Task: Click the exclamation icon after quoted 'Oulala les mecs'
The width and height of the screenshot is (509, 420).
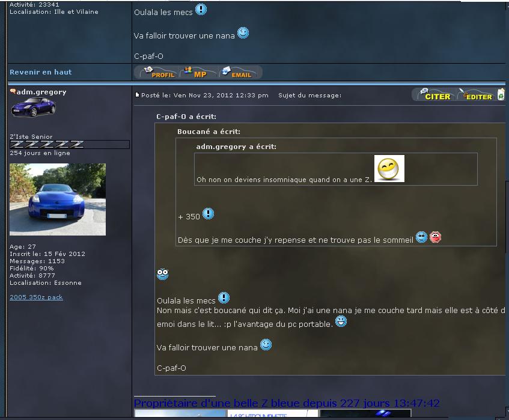Action: point(224,298)
